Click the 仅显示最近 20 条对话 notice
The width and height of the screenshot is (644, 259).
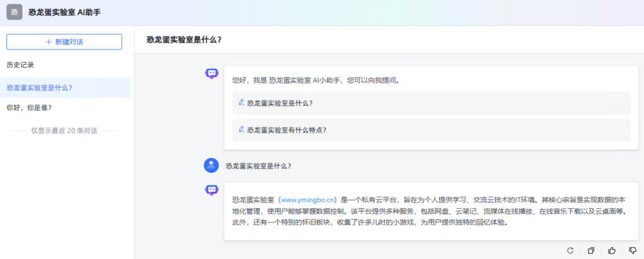(64, 131)
